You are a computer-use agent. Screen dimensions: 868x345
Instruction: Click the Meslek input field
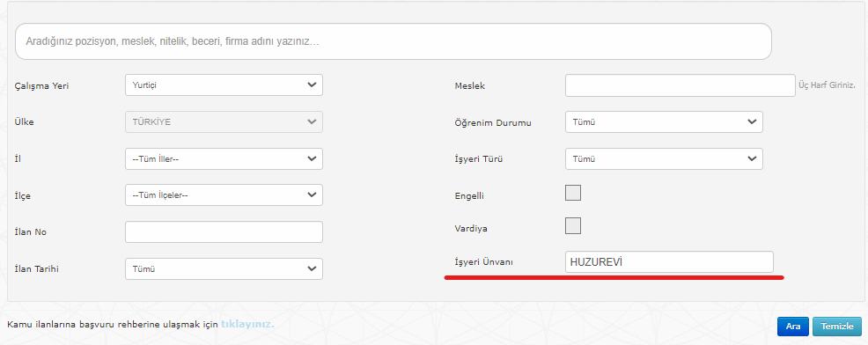680,85
